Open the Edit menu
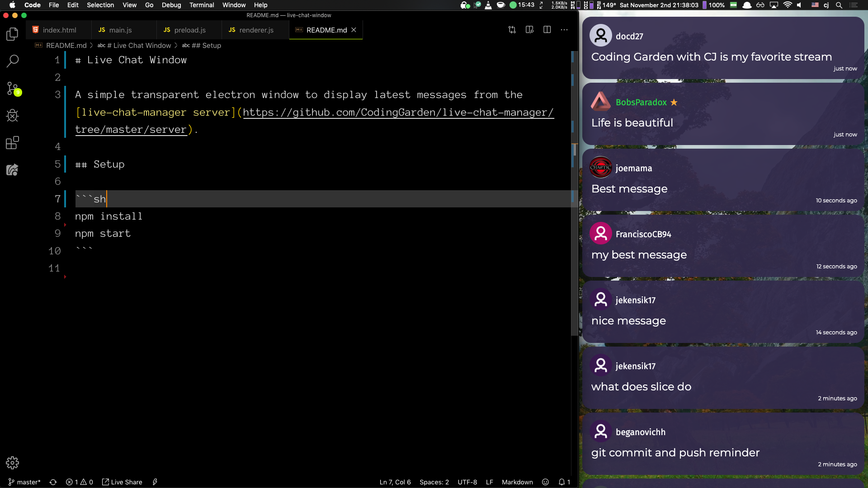This screenshot has height=488, width=868. click(73, 5)
